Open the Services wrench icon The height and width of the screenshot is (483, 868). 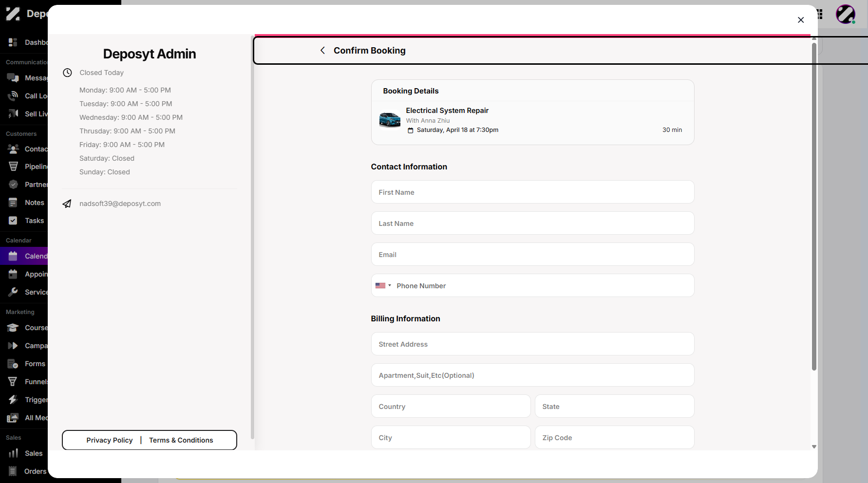(x=13, y=292)
